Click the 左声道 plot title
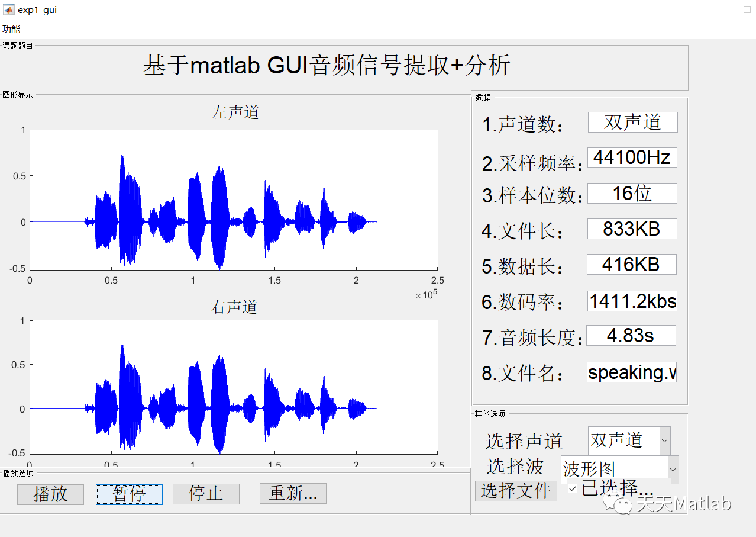The height and width of the screenshot is (537, 756). [236, 112]
